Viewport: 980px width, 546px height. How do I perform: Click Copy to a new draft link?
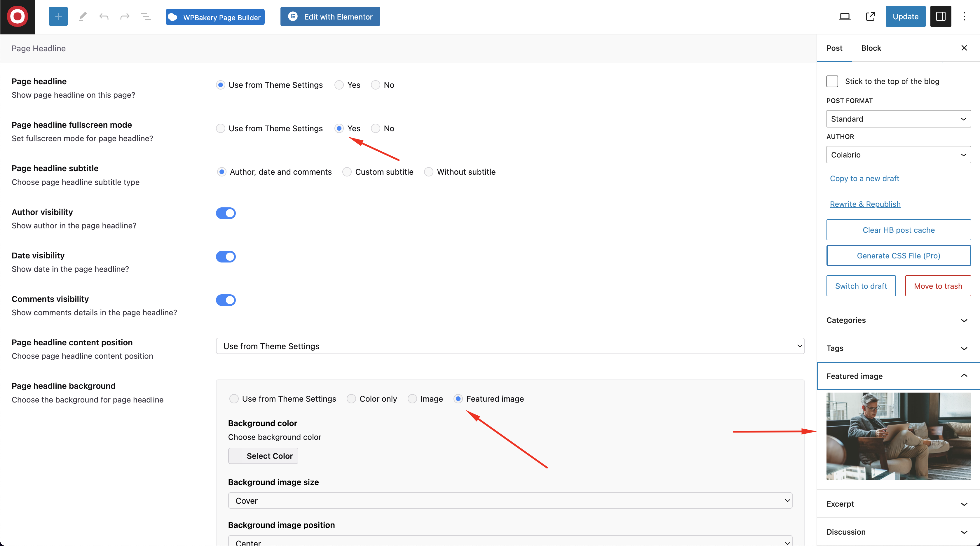[864, 178]
